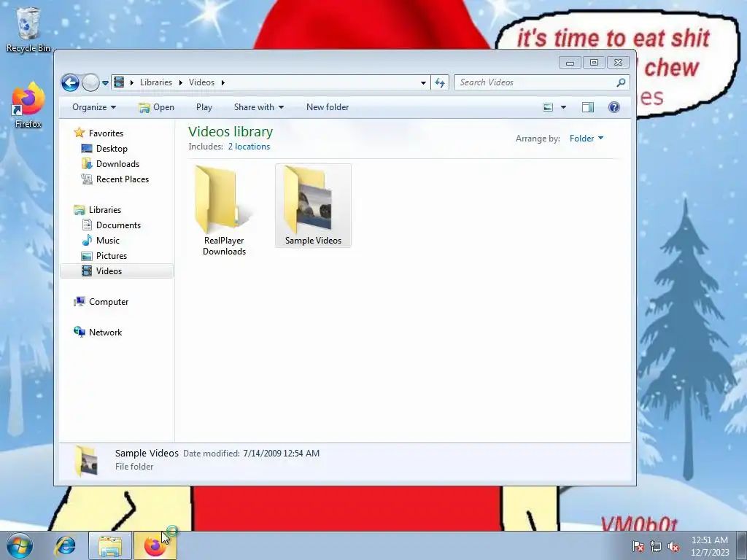This screenshot has width=747, height=560.
Task: Open the address bar history dropdown
Action: click(423, 82)
